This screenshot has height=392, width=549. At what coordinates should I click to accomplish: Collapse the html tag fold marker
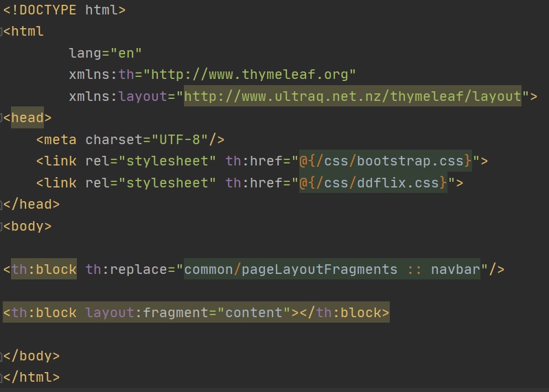2,32
